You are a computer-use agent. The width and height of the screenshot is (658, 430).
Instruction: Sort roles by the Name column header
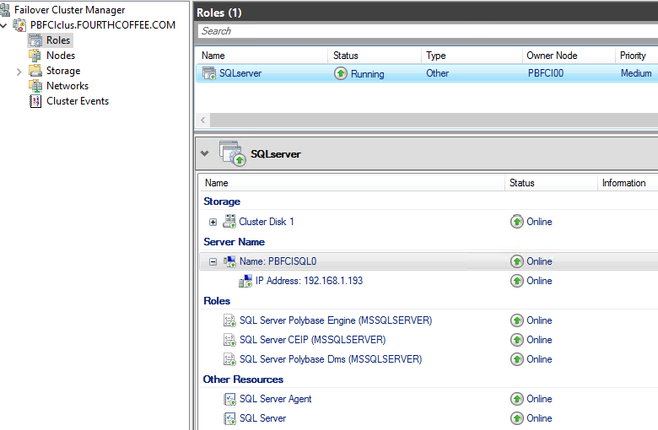click(x=261, y=55)
